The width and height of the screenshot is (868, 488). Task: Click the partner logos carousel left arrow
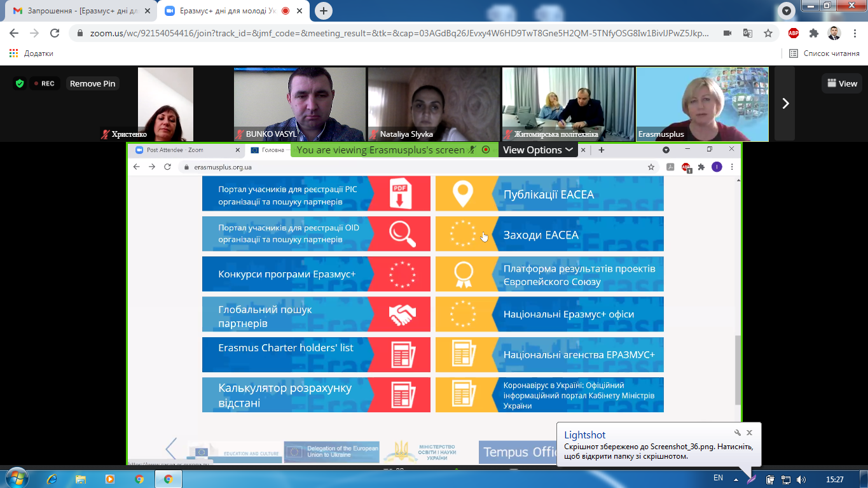coord(170,449)
